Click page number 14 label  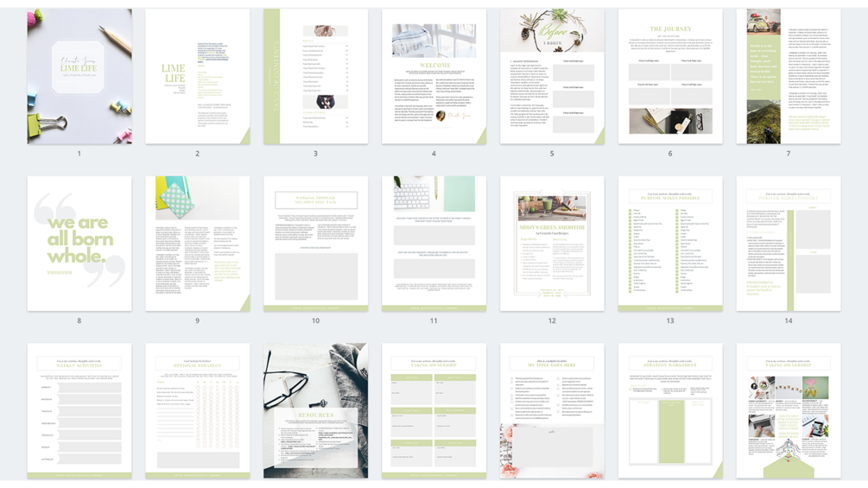coord(789,320)
